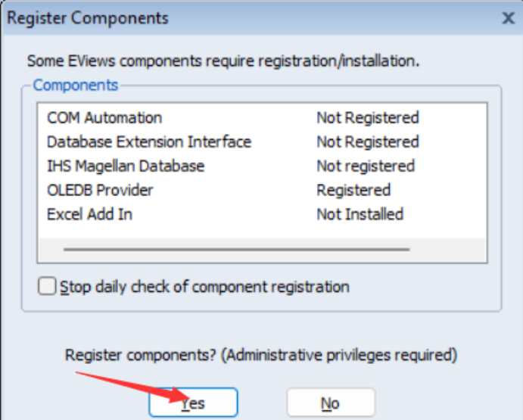Screen dimensions: 523x420
Task: Select the Database Extension Interface entry
Action: pos(149,142)
